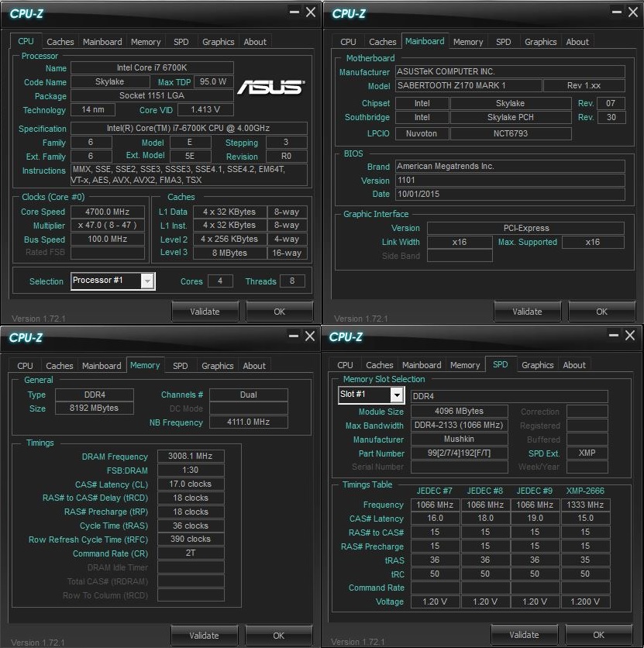Click the CAS# Latency value '17.0 clocks'
The width and height of the screenshot is (644, 648).
click(x=191, y=484)
